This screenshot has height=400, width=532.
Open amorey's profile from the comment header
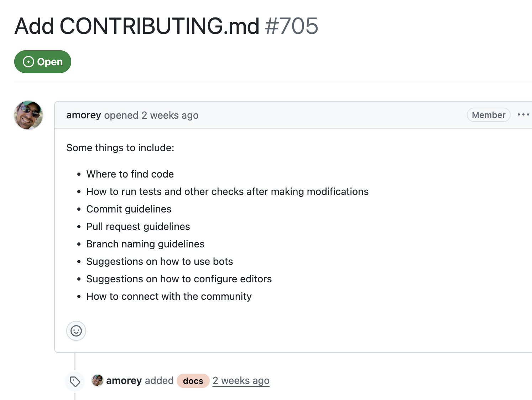[x=84, y=115]
